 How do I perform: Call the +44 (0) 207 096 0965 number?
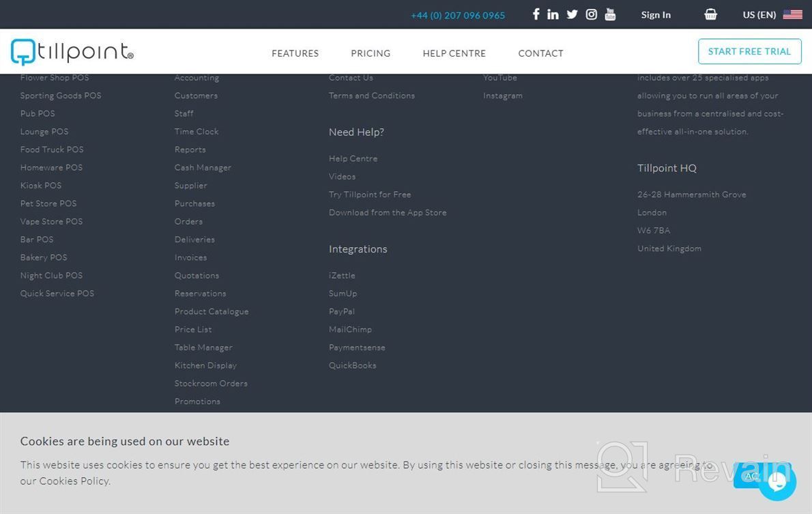click(x=458, y=16)
